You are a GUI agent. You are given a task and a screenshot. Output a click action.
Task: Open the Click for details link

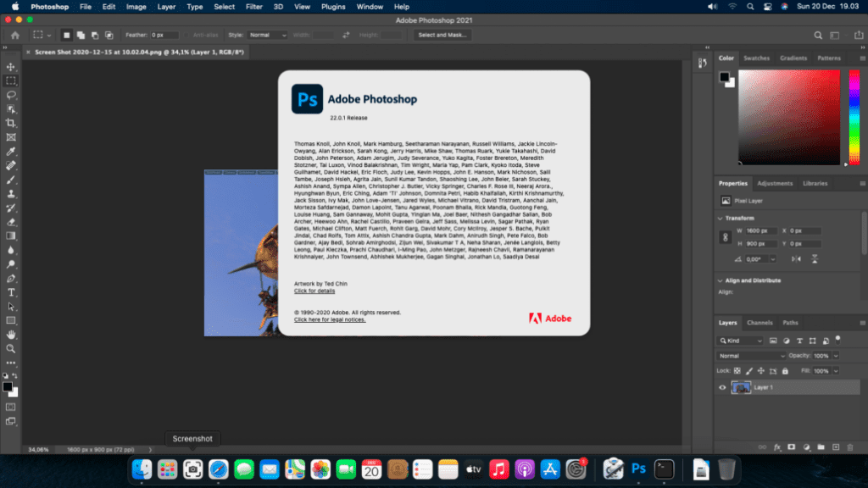pyautogui.click(x=314, y=291)
